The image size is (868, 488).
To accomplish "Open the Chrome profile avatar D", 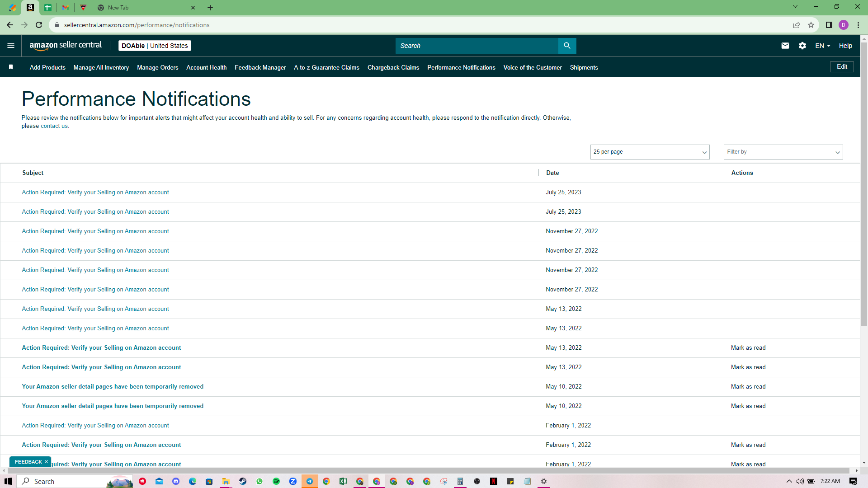I will 844,25.
